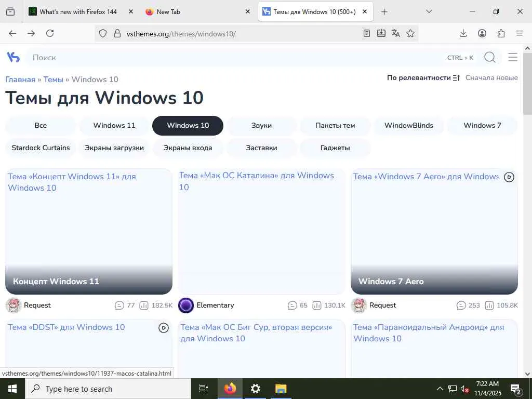Image resolution: width=532 pixels, height=399 pixels.
Task: Click the play icon on the DDST card
Action: pyautogui.click(x=164, y=328)
